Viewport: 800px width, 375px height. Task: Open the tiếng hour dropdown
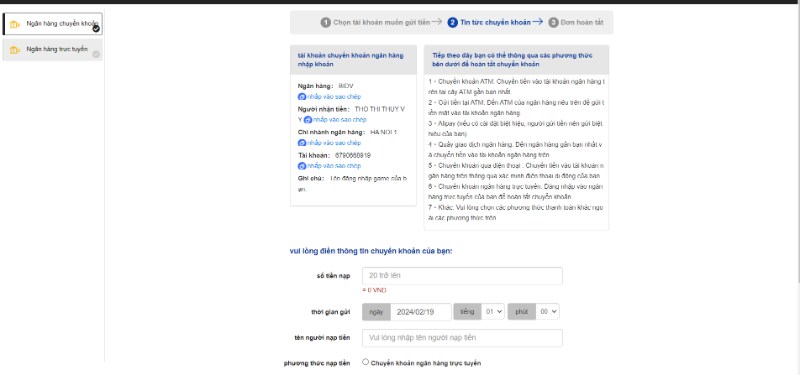point(493,312)
